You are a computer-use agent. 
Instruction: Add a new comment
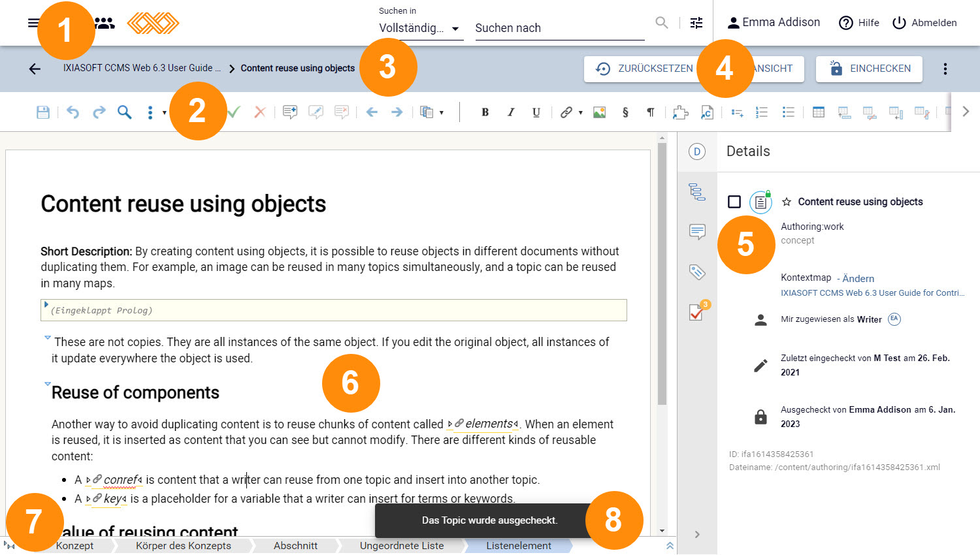click(290, 112)
